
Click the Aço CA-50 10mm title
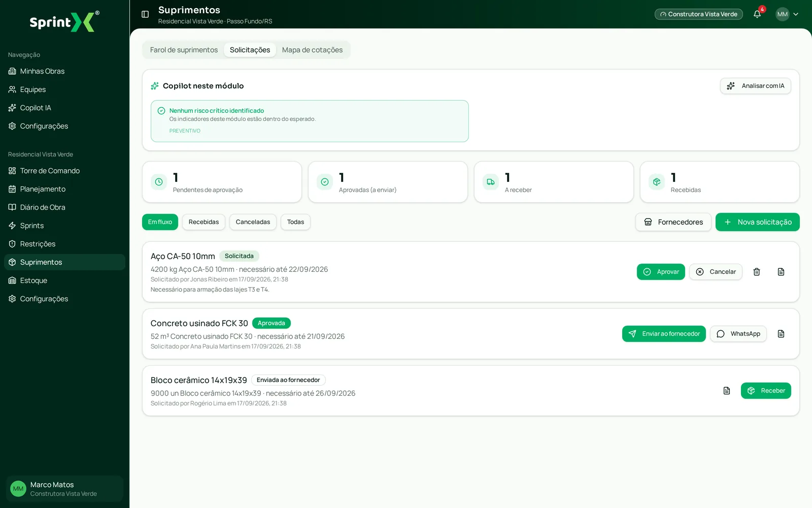pyautogui.click(x=183, y=256)
